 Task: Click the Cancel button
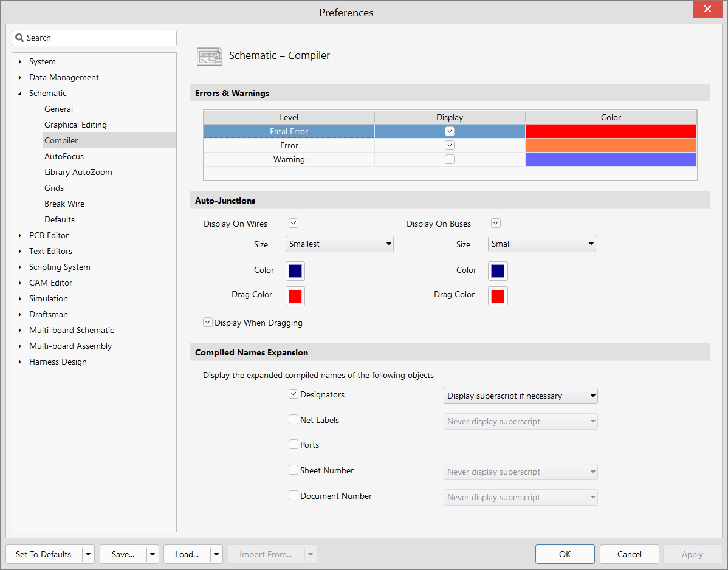click(x=629, y=554)
